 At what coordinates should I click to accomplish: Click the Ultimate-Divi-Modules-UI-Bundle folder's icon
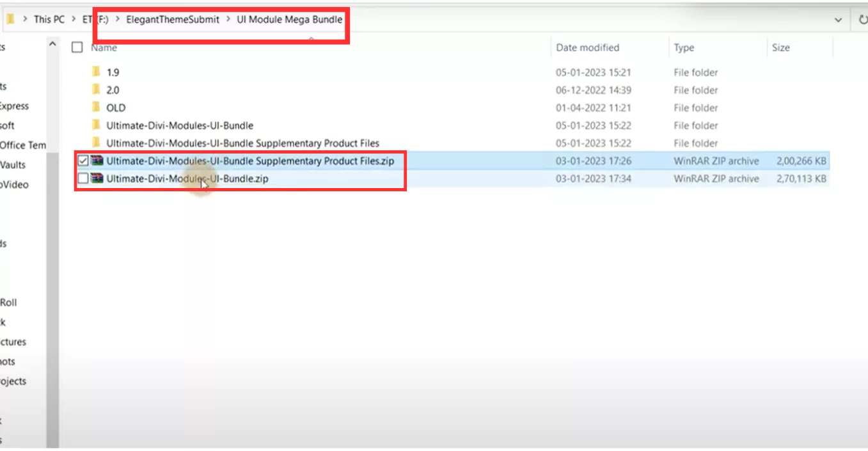(96, 125)
